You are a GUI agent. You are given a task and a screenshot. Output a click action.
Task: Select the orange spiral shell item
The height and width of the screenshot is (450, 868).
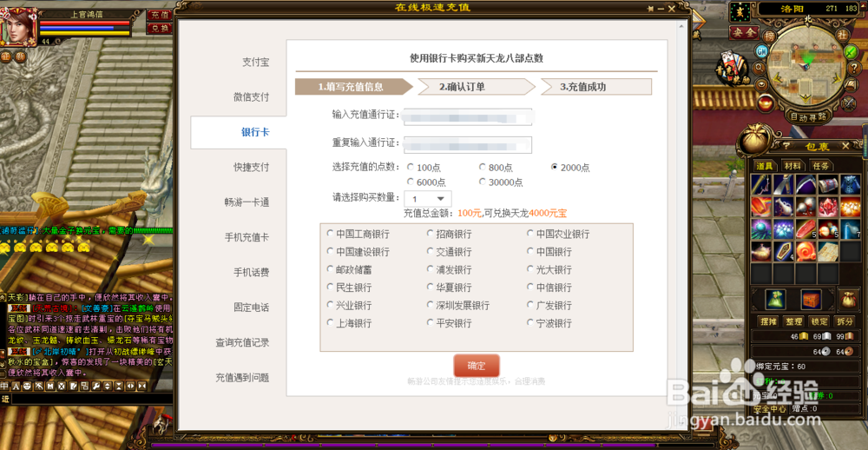point(806,251)
